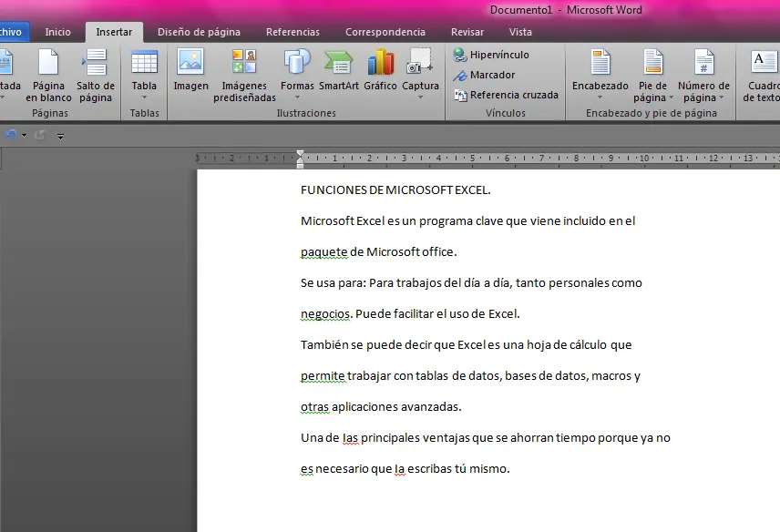Click the underlined word negocios

325,313
